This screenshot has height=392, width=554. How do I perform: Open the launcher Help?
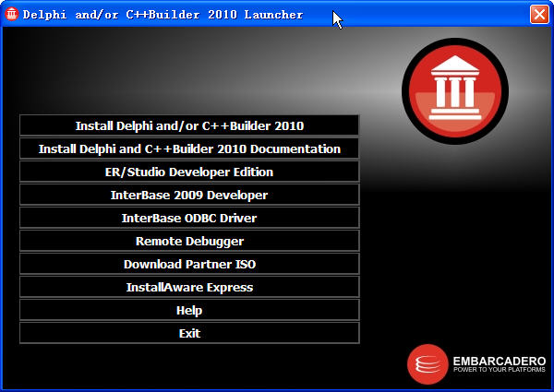point(189,310)
